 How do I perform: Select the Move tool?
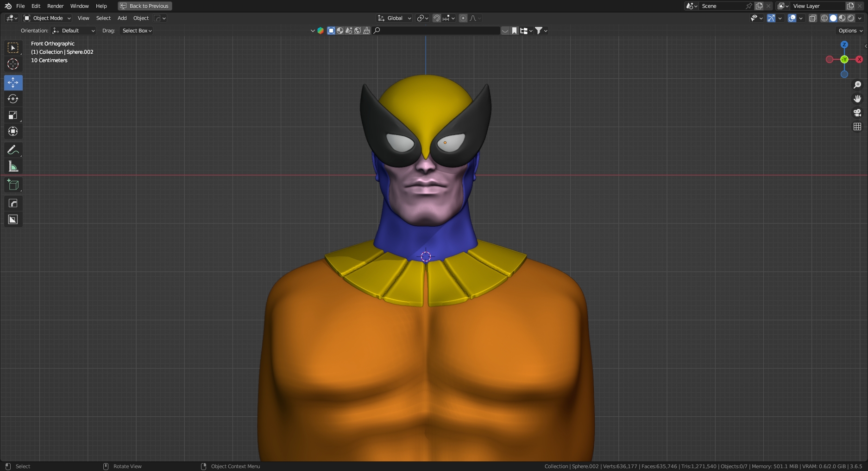13,83
